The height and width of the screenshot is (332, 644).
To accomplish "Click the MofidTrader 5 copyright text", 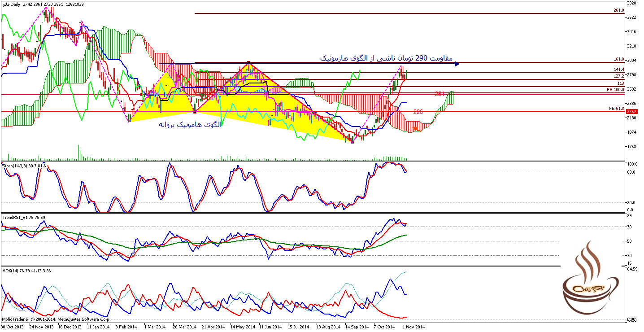I will pos(56,319).
